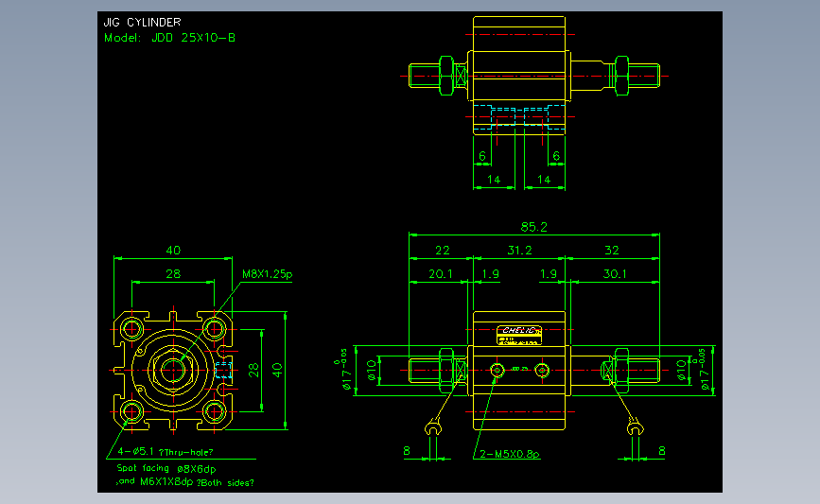This screenshot has width=820, height=504.
Task: Click the ø17 tolerance dimension at left rod
Action: (x=343, y=370)
